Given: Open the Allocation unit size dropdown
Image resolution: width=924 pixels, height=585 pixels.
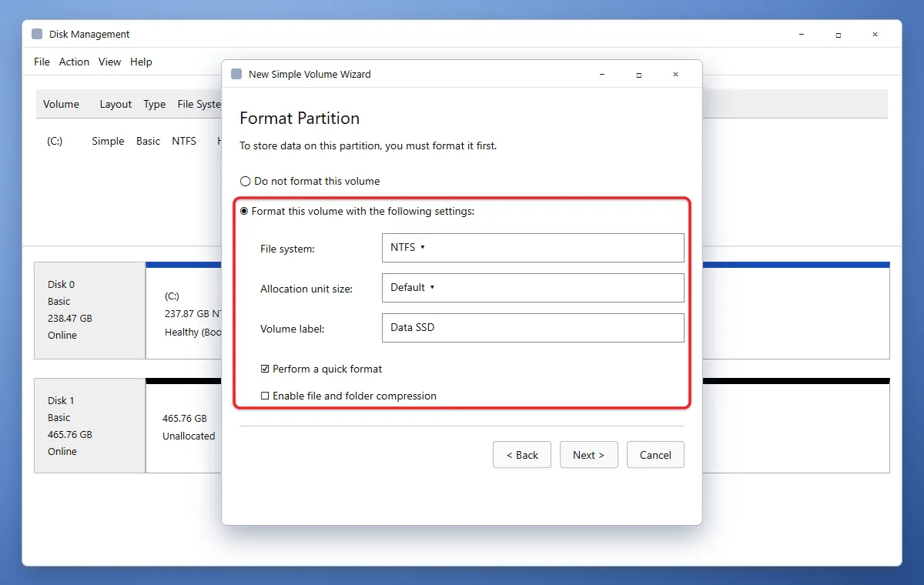Looking at the screenshot, I should tap(533, 288).
